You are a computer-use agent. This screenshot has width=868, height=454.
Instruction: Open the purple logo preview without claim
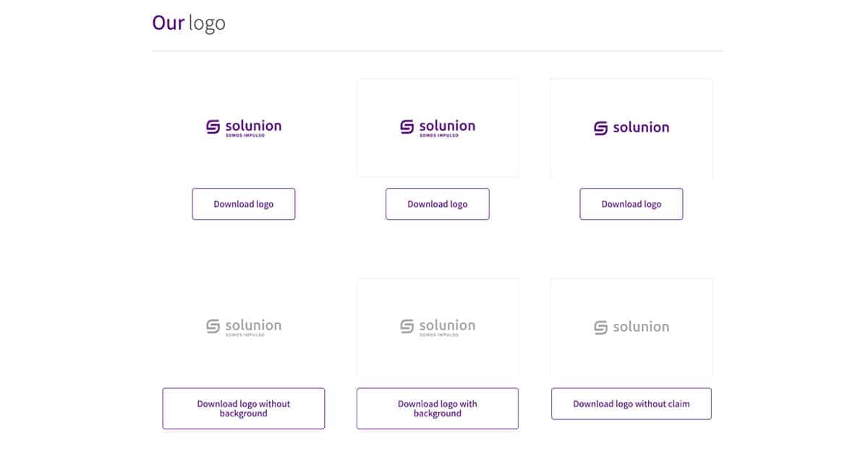point(631,127)
